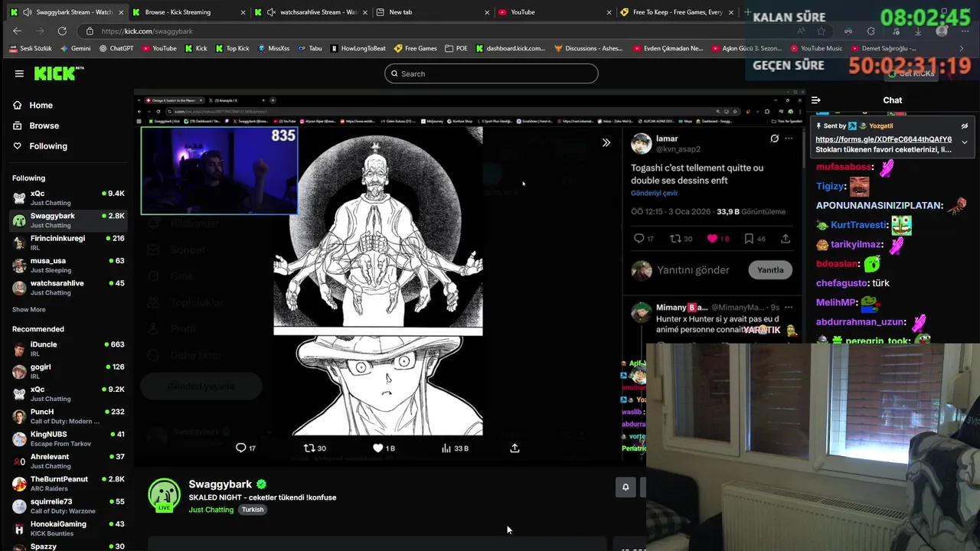
Task: Reload the page
Action: click(62, 31)
